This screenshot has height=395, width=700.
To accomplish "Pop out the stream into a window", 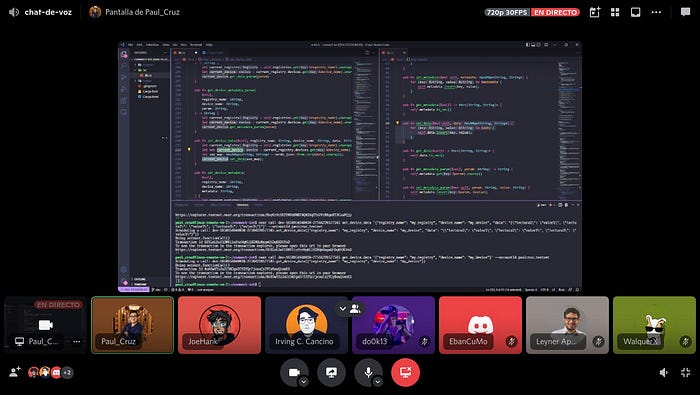I will click(x=635, y=12).
